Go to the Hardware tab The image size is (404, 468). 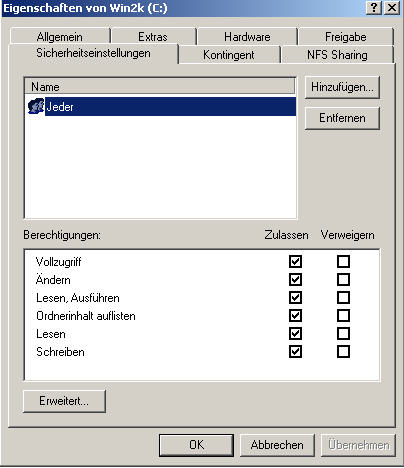click(x=247, y=37)
